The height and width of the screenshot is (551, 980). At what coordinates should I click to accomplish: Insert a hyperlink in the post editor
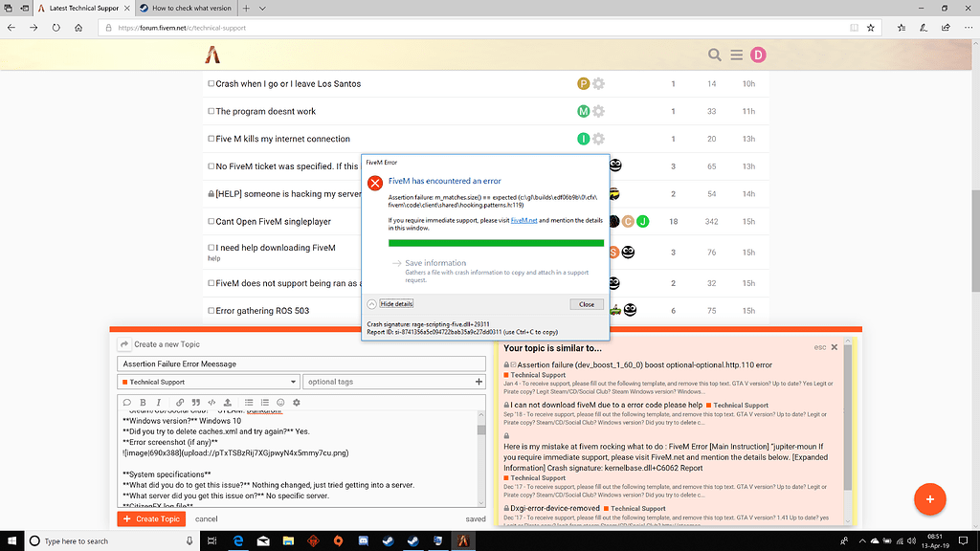tap(181, 402)
